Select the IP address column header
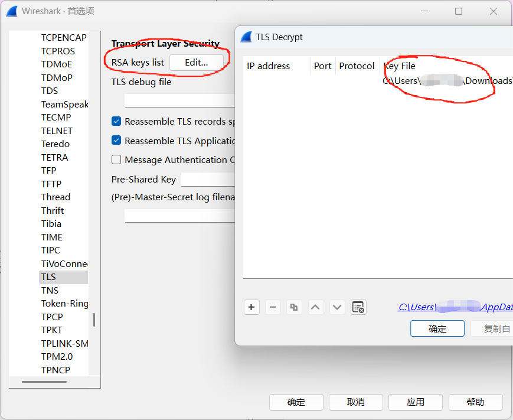The height and width of the screenshot is (420, 513). click(277, 66)
